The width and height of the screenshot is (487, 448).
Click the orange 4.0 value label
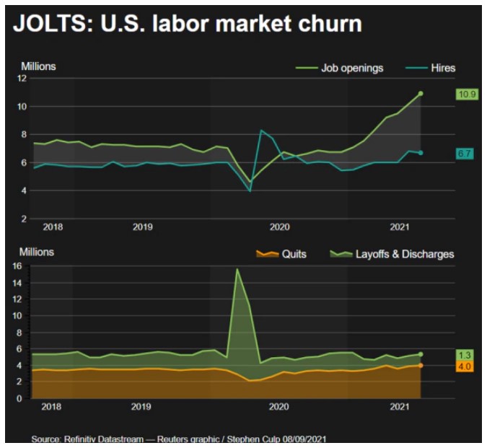pyautogui.click(x=465, y=366)
